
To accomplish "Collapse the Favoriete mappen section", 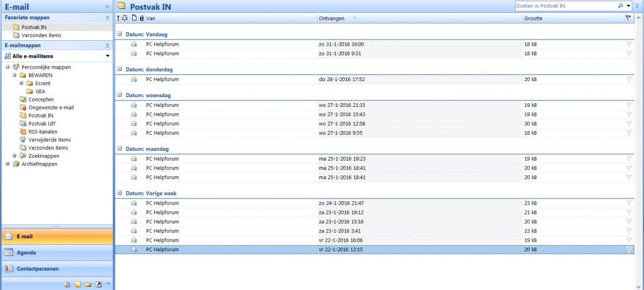I will tap(107, 18).
